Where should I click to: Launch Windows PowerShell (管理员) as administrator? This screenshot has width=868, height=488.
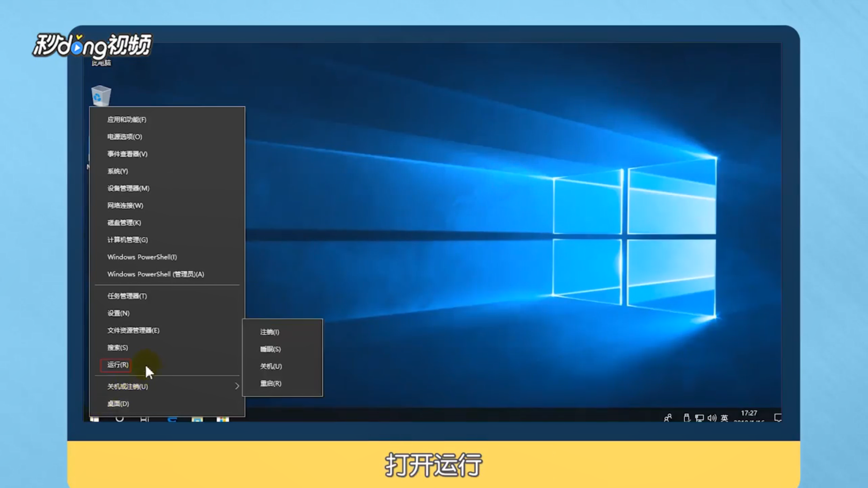point(155,274)
